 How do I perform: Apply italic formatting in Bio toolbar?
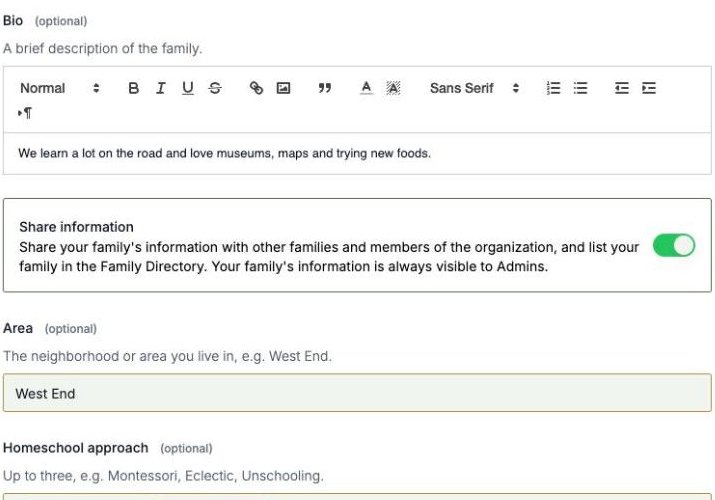[161, 88]
